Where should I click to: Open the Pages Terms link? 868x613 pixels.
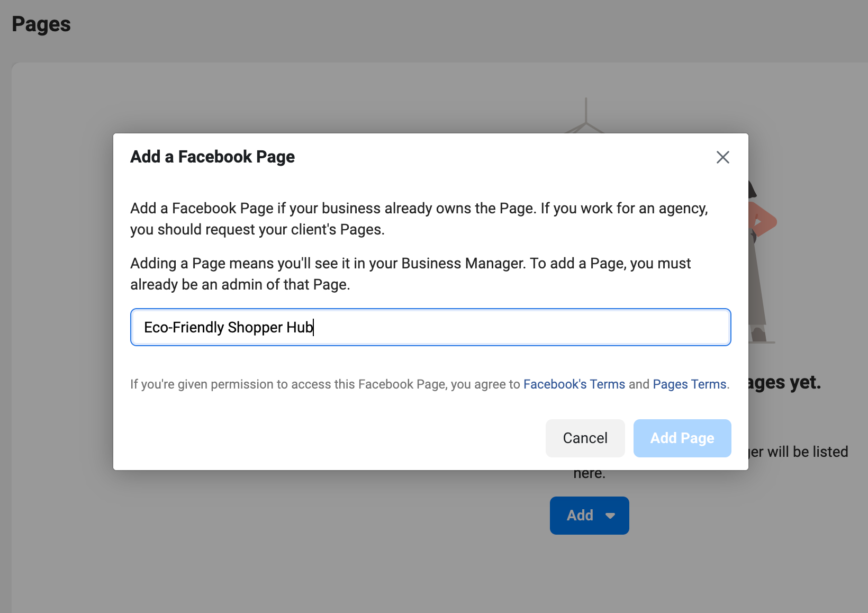pyautogui.click(x=689, y=384)
